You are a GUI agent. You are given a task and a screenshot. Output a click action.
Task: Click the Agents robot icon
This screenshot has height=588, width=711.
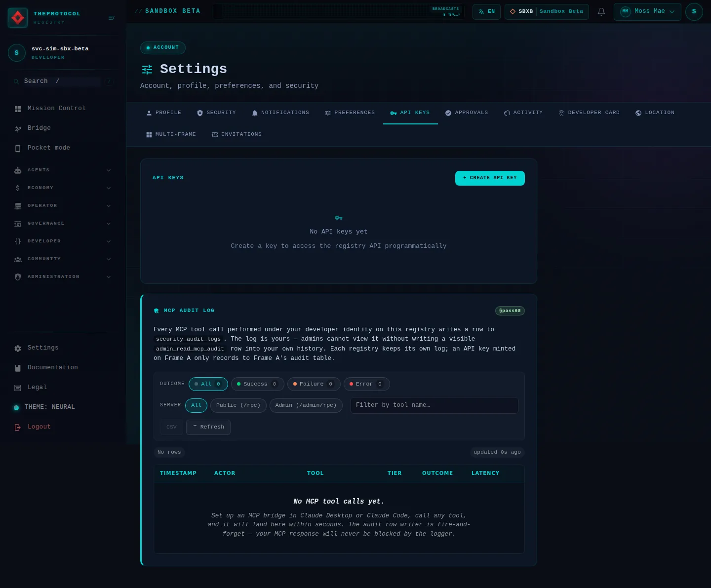[18, 170]
